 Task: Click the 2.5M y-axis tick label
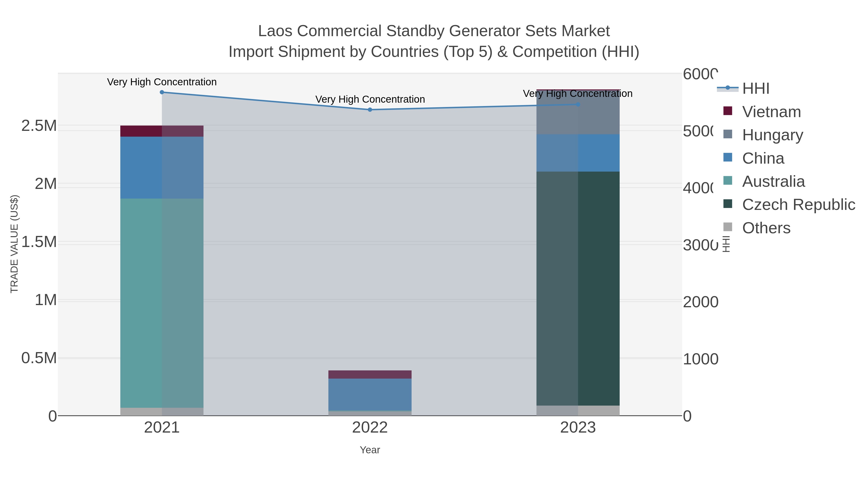[39, 126]
